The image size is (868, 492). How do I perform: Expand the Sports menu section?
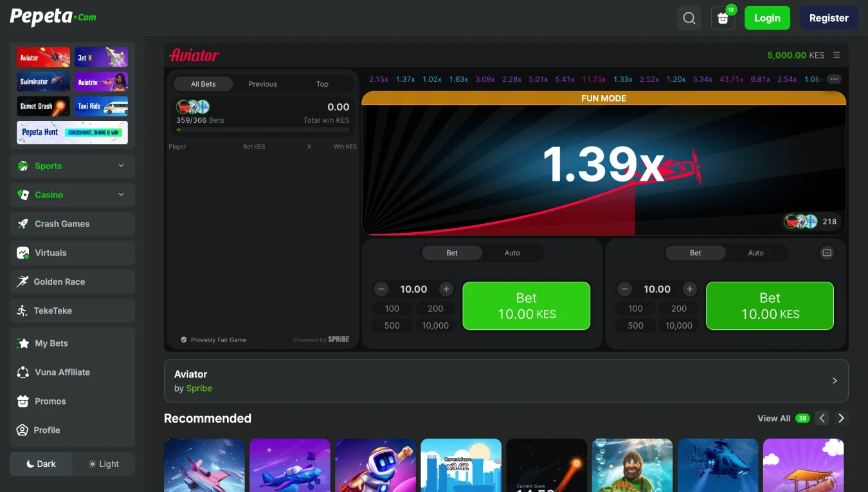[72, 166]
